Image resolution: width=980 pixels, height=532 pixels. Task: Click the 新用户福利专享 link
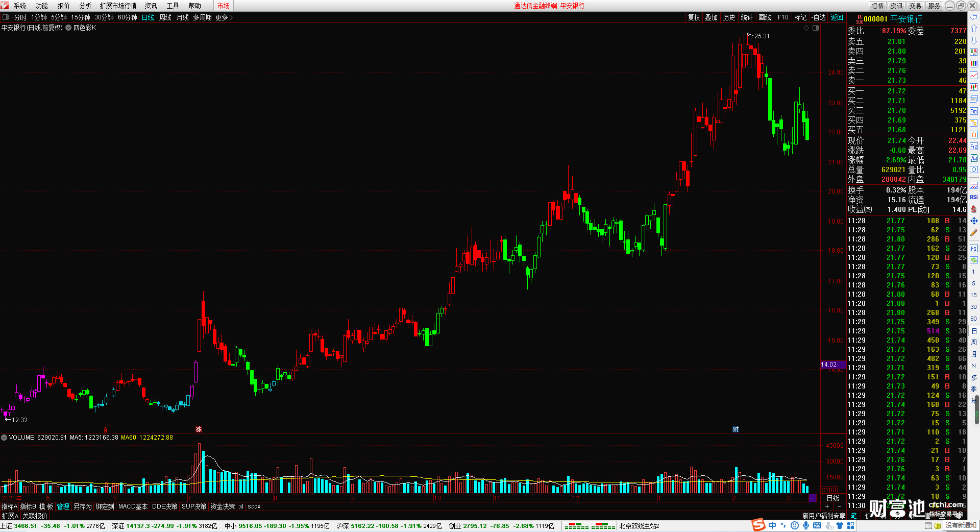[x=824, y=516]
